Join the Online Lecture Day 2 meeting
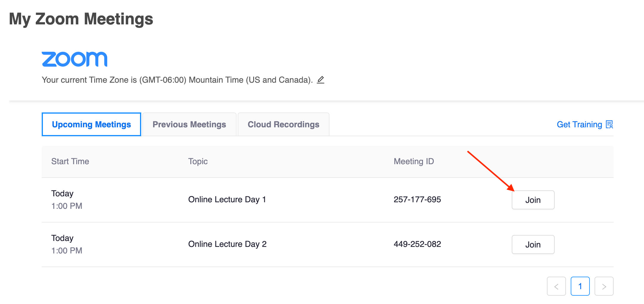The image size is (644, 304). point(533,245)
